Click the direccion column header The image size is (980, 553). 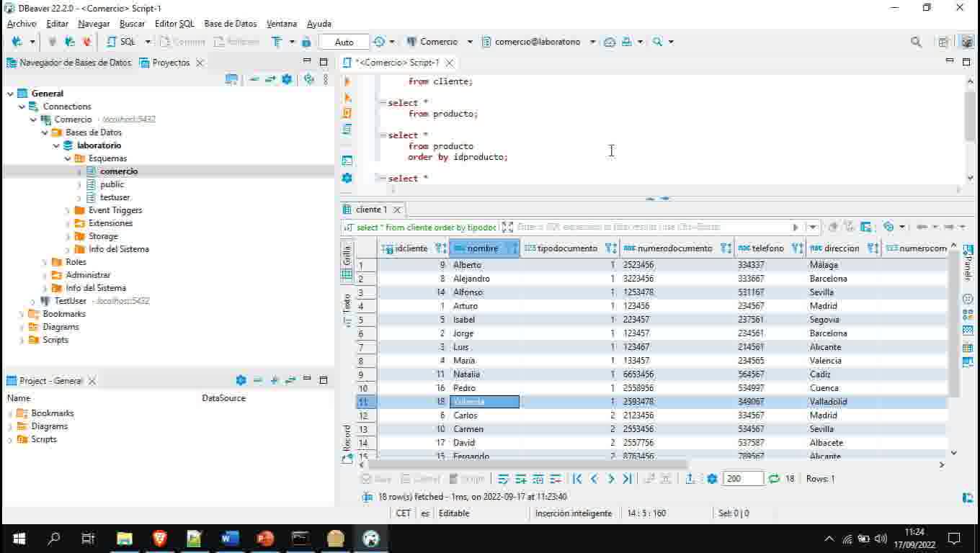tap(842, 248)
